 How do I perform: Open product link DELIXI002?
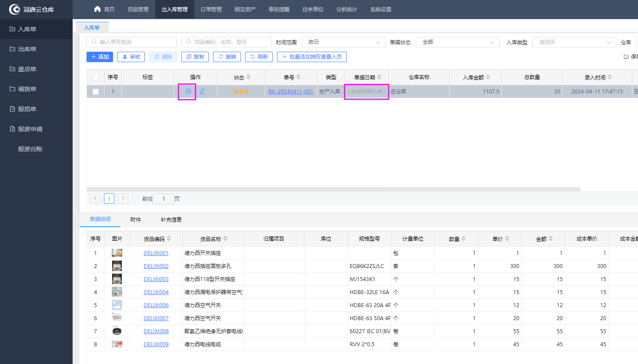coord(156,266)
